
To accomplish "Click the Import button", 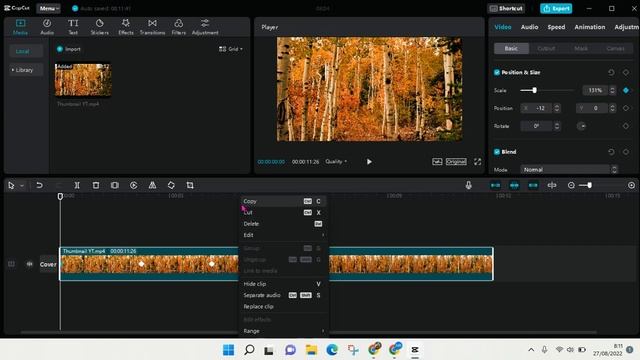I will coord(69,49).
